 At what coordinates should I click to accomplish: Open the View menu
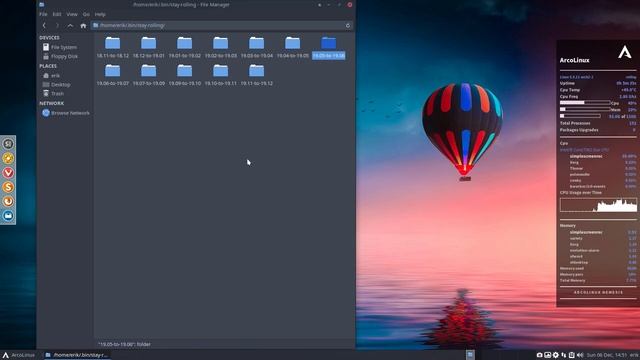tap(72, 14)
